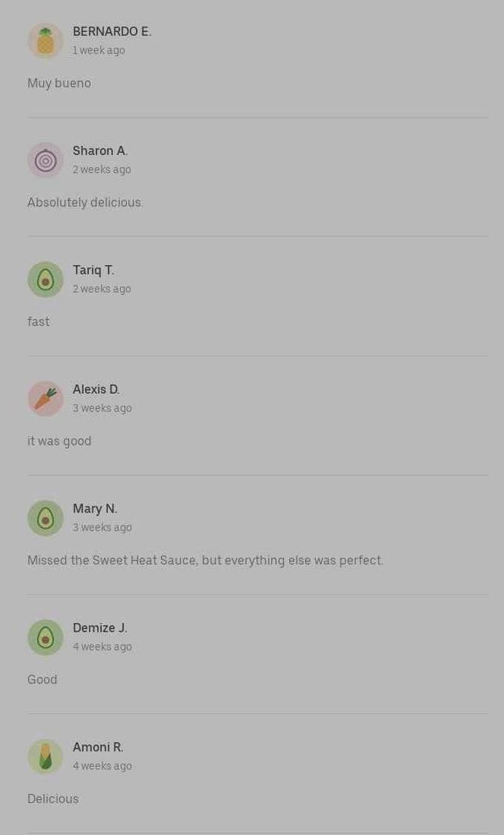Tap the 'Delicious' review by Amoni
The height and width of the screenshot is (835, 504).
click(53, 799)
